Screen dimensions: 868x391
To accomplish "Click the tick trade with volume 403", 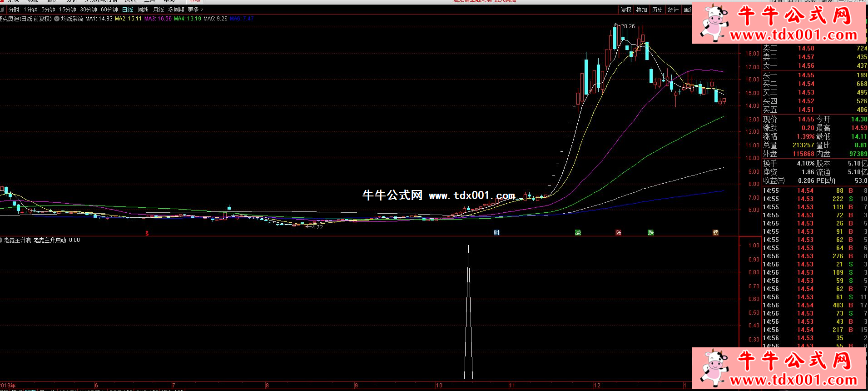I will pos(815,305).
